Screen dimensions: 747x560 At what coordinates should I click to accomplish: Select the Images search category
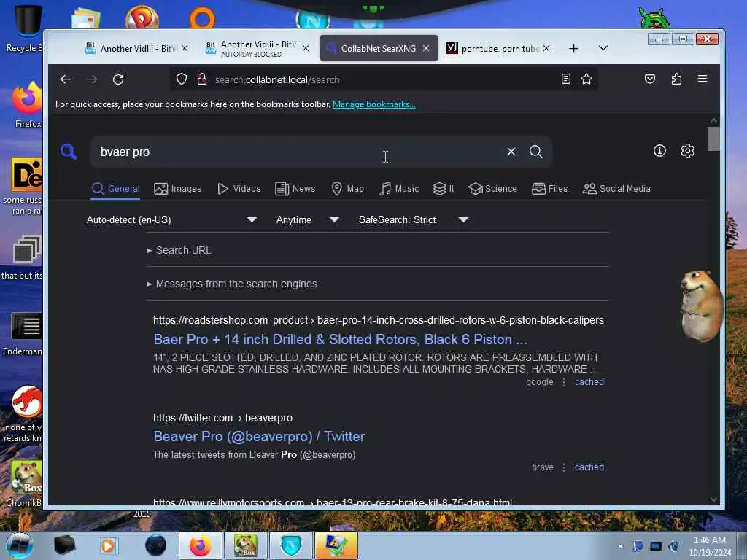coord(178,189)
